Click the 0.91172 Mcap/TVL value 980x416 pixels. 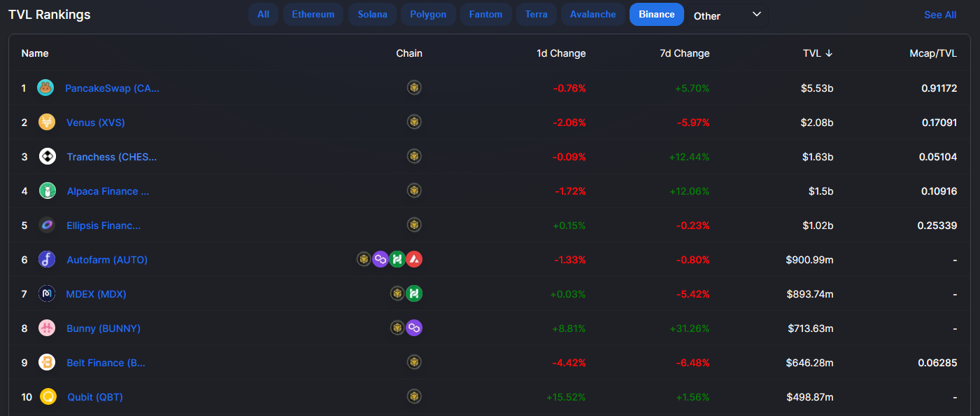pyautogui.click(x=939, y=88)
